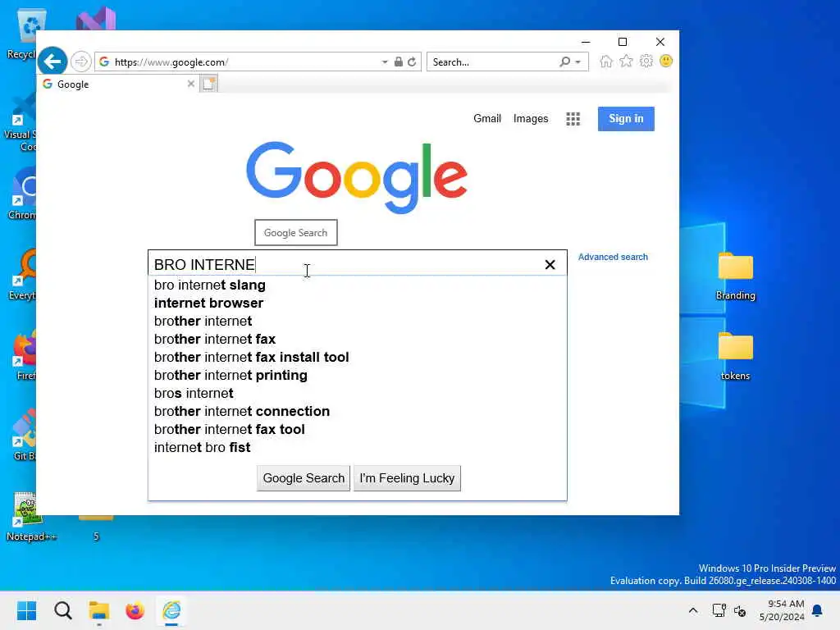Open taskbar Search magnifier
The height and width of the screenshot is (630, 840).
[62, 610]
